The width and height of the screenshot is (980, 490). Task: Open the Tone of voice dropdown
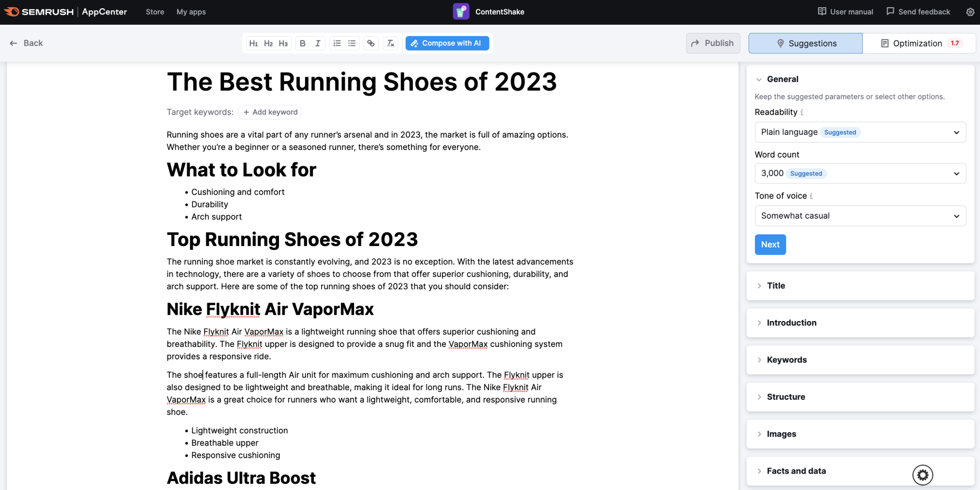click(860, 216)
